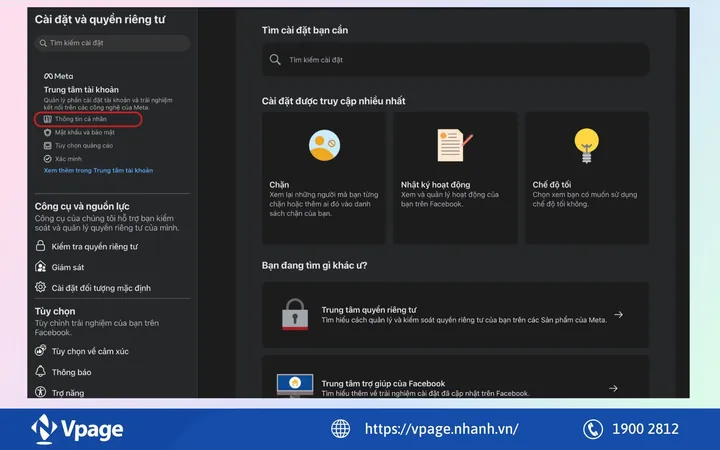Click the Tùy chọn quảng cáo icon
This screenshot has height=450, width=720.
pyautogui.click(x=47, y=146)
